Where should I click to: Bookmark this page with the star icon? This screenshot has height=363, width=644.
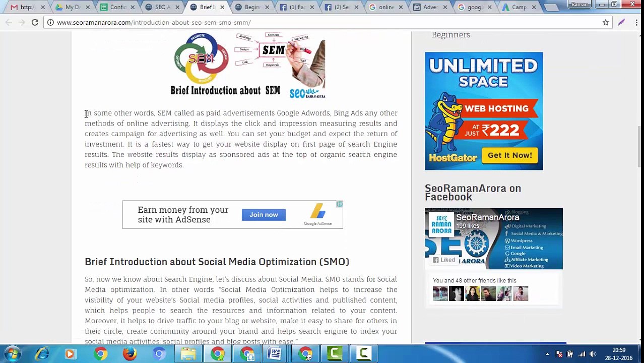tap(606, 22)
